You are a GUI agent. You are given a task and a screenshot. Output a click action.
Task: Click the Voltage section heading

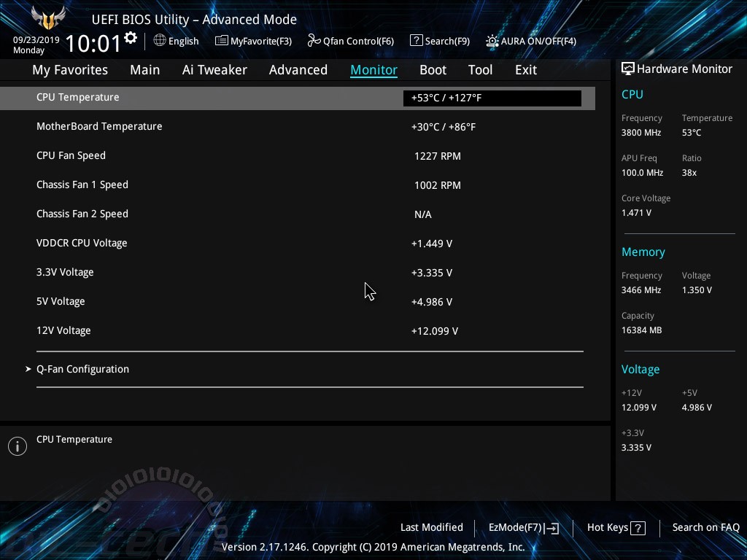(640, 370)
